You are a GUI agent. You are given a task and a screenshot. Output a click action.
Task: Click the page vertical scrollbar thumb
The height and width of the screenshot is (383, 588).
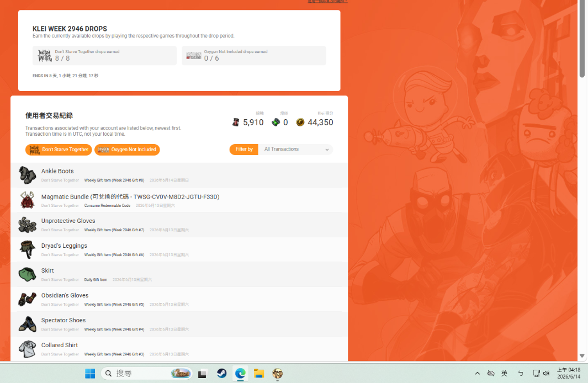(582, 39)
